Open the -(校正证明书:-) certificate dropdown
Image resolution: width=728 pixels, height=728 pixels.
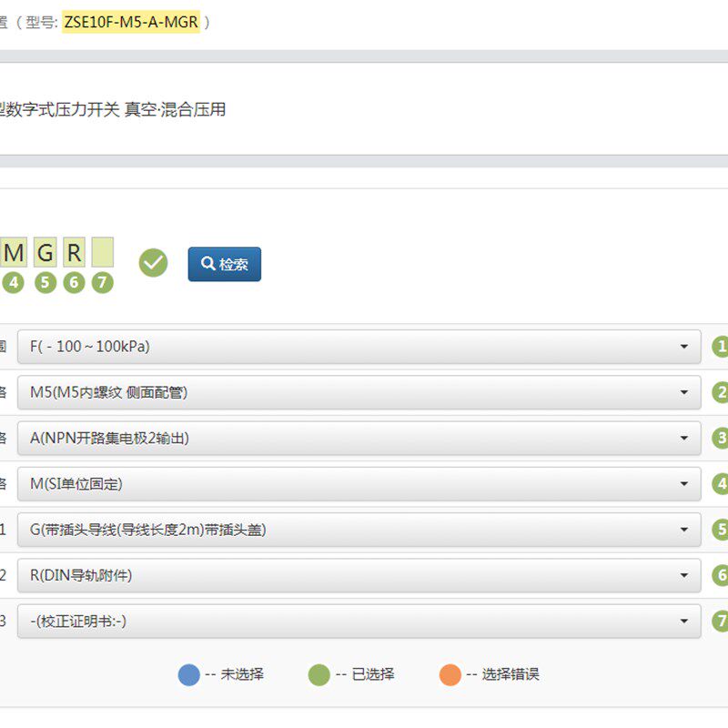tap(359, 621)
